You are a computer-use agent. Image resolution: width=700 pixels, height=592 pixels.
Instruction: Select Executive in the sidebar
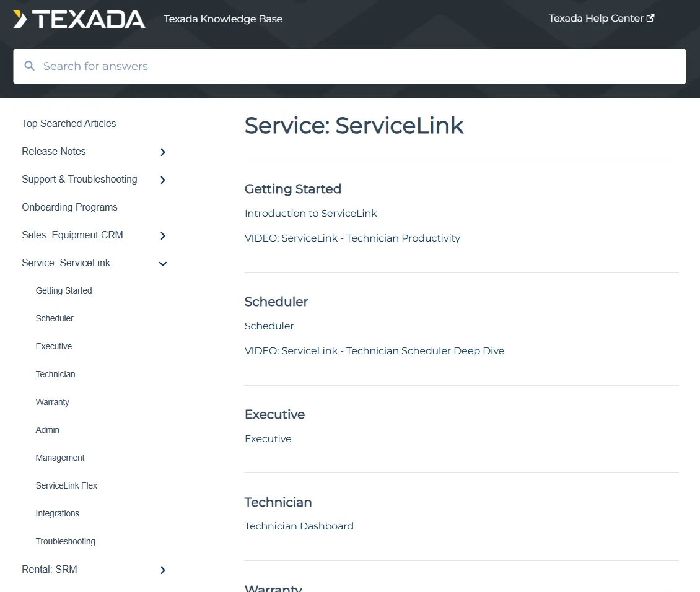[x=53, y=346]
